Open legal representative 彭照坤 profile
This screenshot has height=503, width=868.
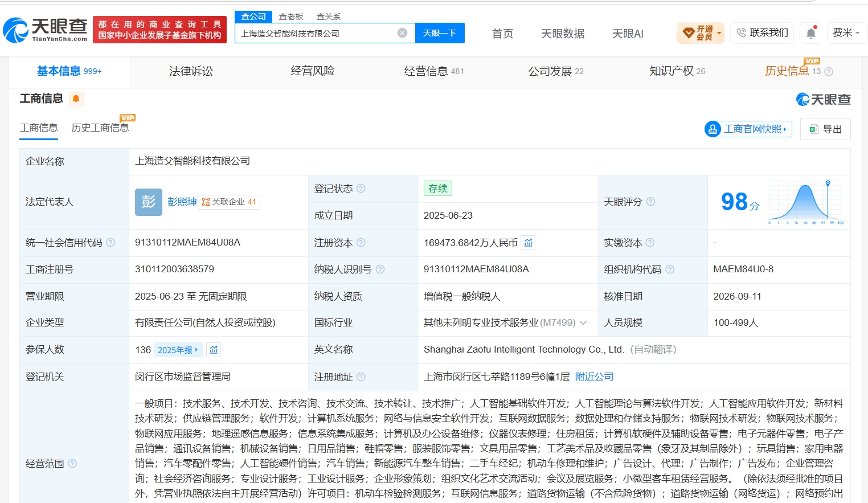coord(182,202)
